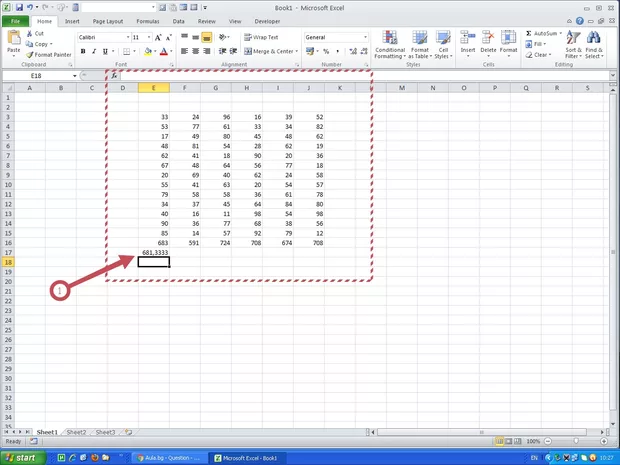Click the Find & Select binoculars
This screenshot has height=465, width=620.
pyautogui.click(x=594, y=38)
